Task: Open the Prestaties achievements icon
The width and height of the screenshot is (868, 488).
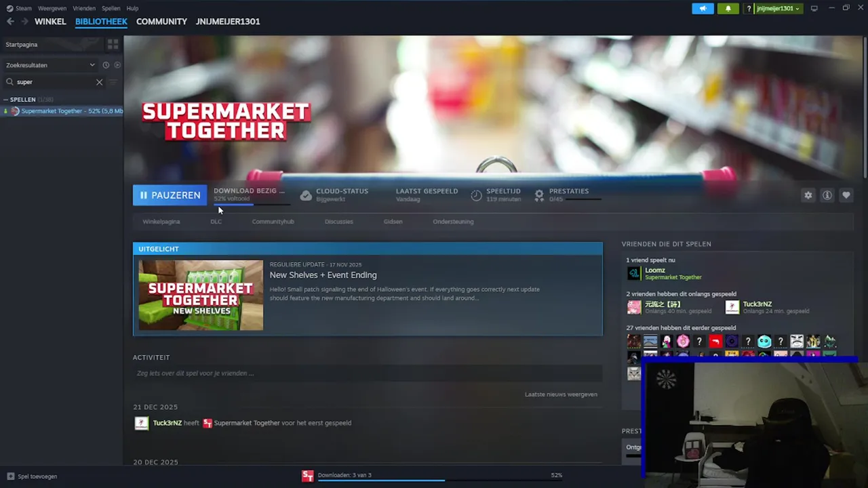Action: click(x=539, y=195)
